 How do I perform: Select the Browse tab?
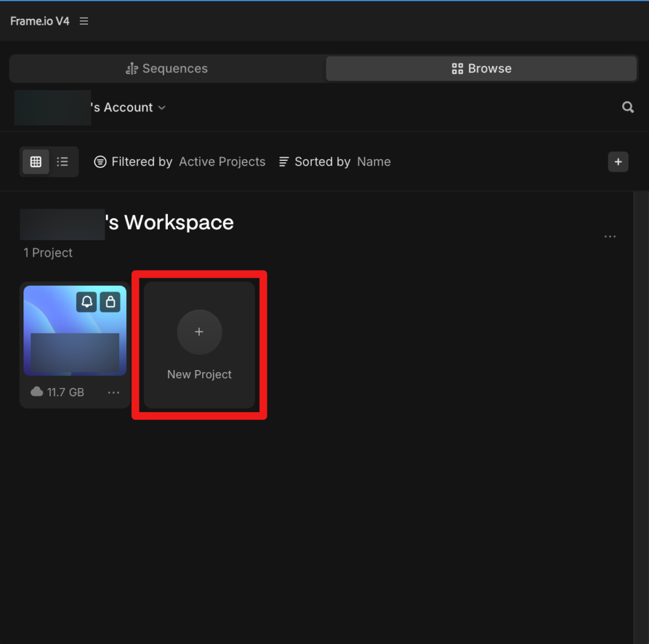[x=481, y=68]
